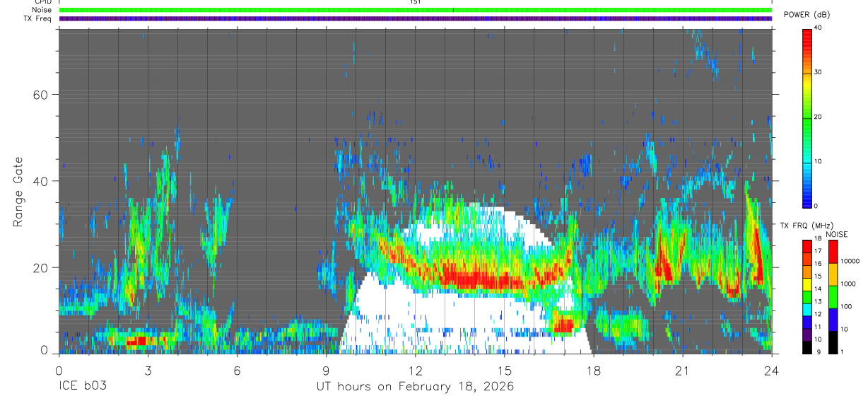The width and height of the screenshot is (868, 401).
Task: Click the 24 tick on the UT hours axis
Action: (771, 371)
